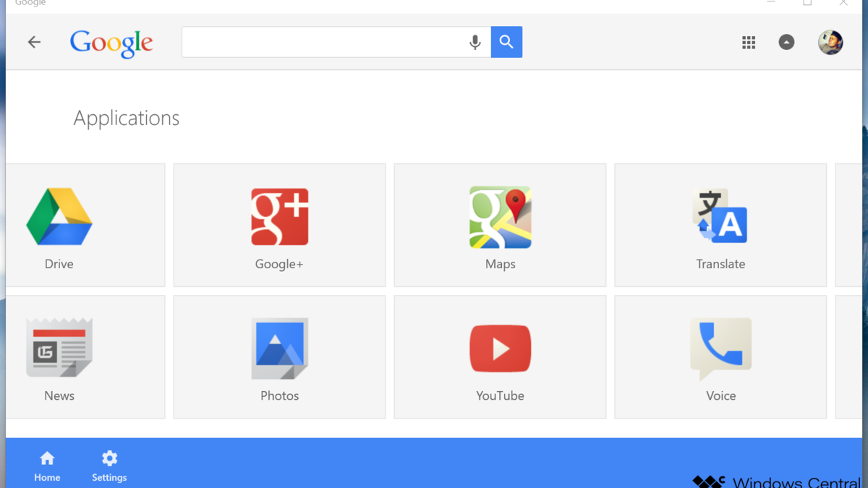The image size is (868, 488).
Task: Open the YouTube play icon
Action: tap(500, 348)
